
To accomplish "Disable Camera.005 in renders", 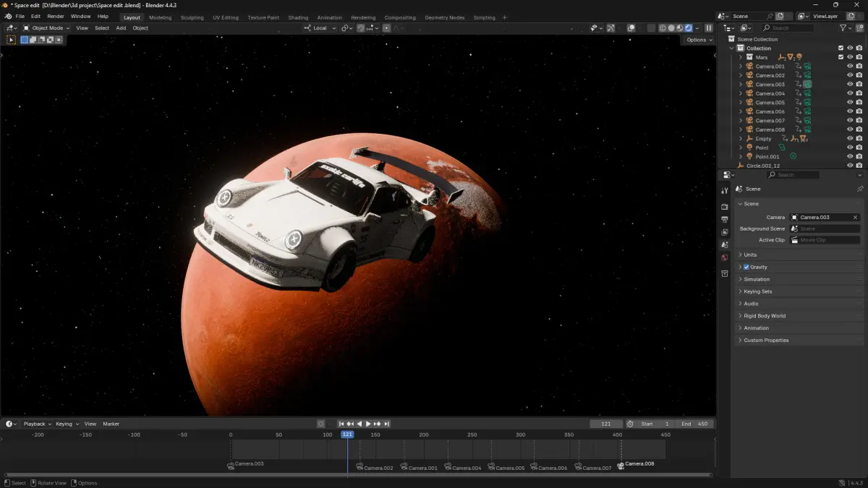I will (x=859, y=103).
